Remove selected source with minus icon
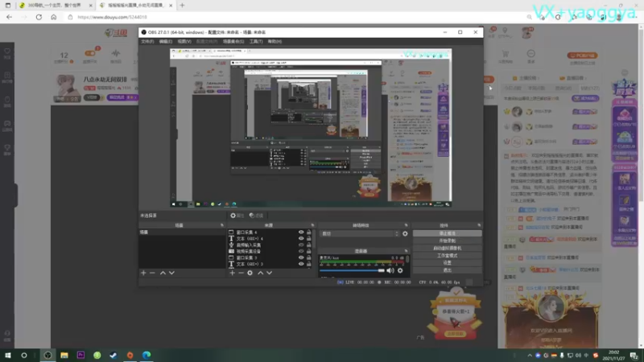Image resolution: width=644 pixels, height=362 pixels. pos(241,273)
